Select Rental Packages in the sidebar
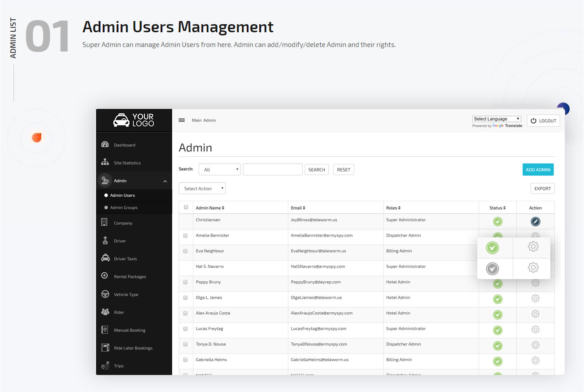Screen dimensions: 584x392 pos(129,276)
